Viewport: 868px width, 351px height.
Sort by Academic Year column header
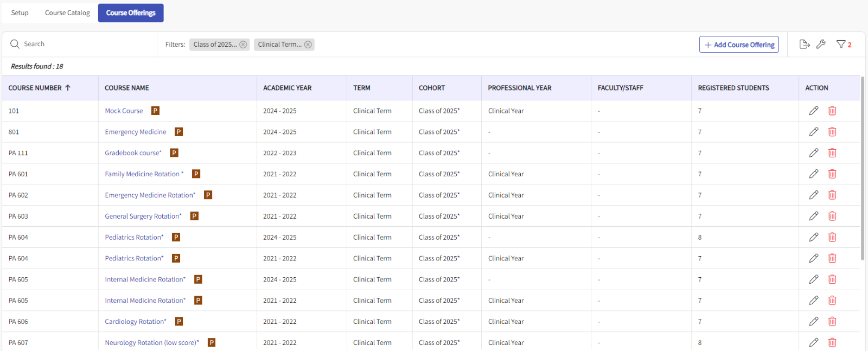coord(287,88)
